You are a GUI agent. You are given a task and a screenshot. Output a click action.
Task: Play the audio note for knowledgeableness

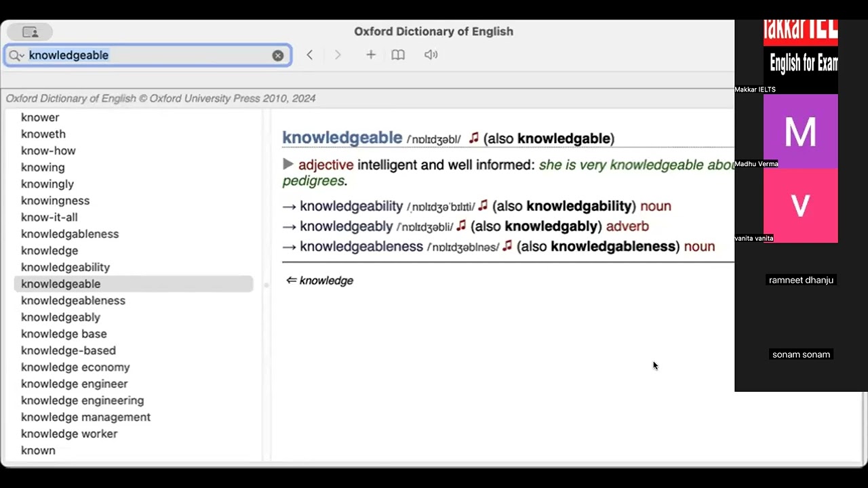(x=507, y=245)
